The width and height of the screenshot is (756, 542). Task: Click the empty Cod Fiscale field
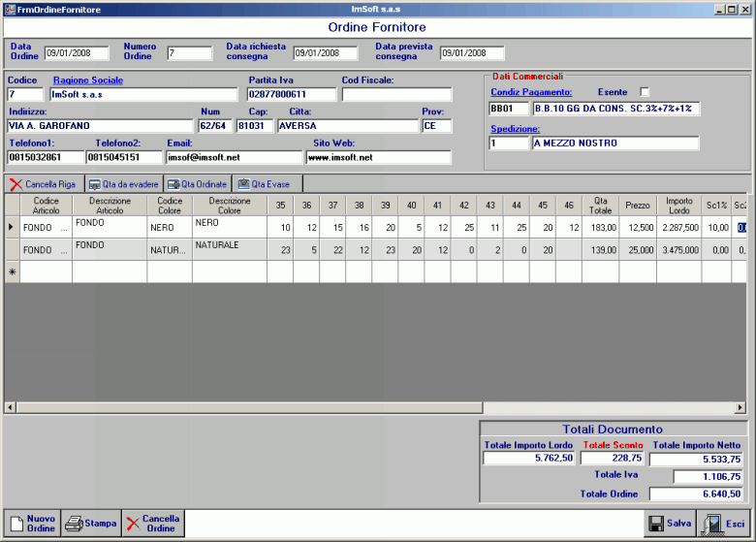[x=396, y=94]
